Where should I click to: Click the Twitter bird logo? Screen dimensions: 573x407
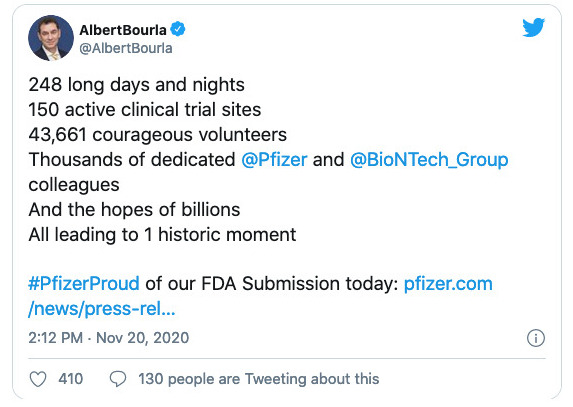(533, 27)
